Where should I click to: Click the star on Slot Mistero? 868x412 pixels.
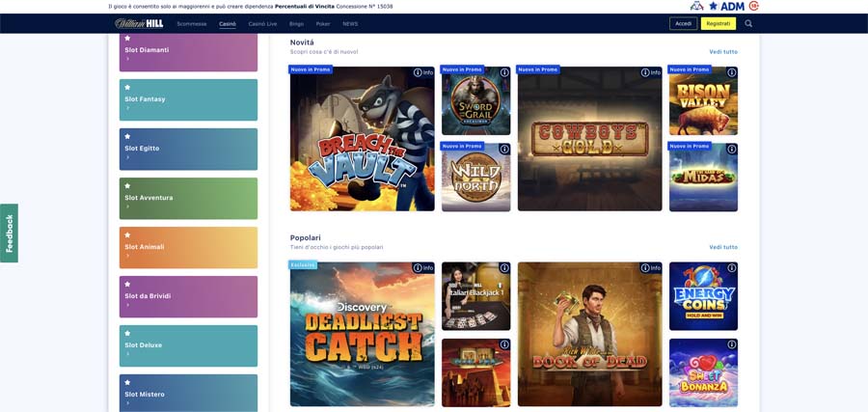pyautogui.click(x=127, y=383)
